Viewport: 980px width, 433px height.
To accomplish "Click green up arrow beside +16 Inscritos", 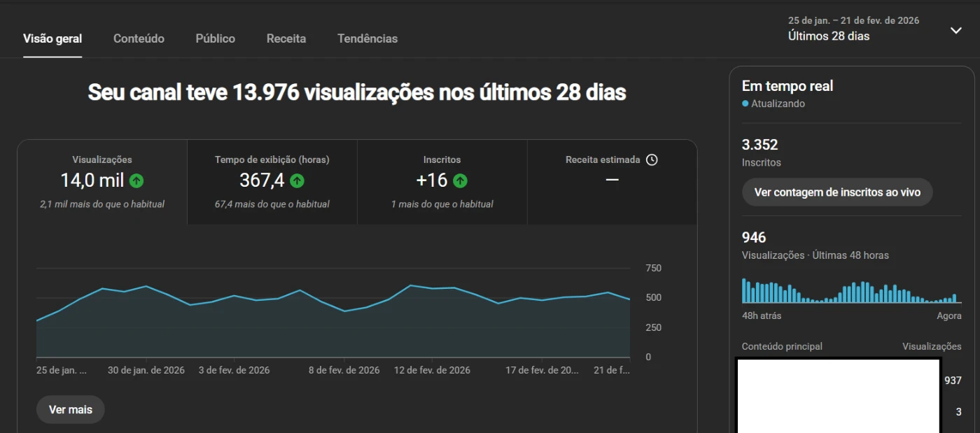I will [460, 181].
